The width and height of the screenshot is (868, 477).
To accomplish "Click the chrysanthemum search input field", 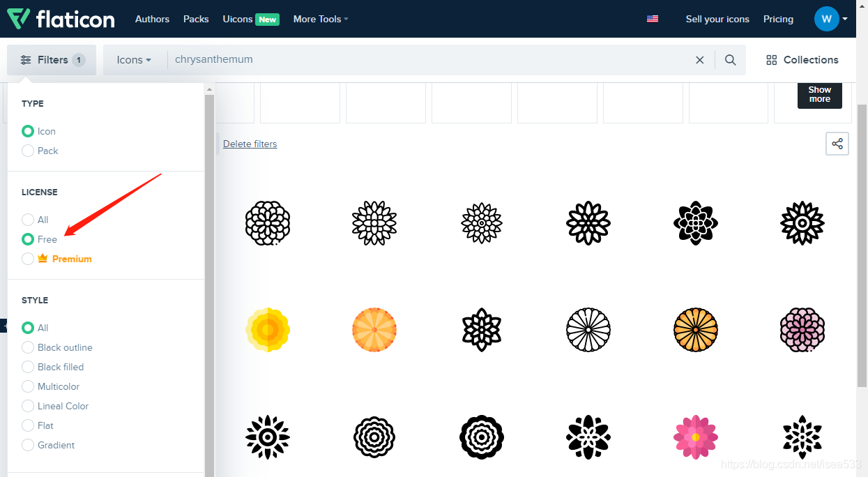I will [429, 60].
